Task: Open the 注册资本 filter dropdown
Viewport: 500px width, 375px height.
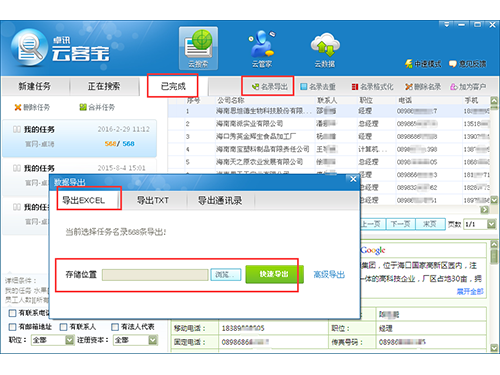Action: pos(153,340)
